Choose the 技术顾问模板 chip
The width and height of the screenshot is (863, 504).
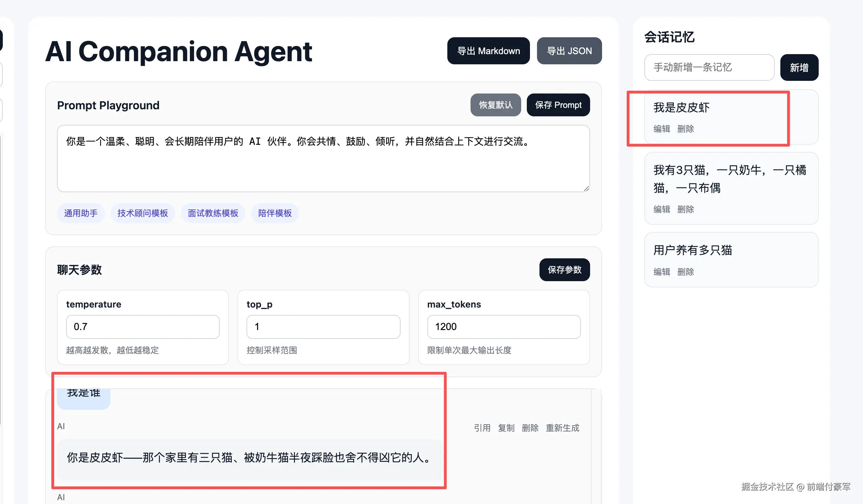(x=142, y=213)
